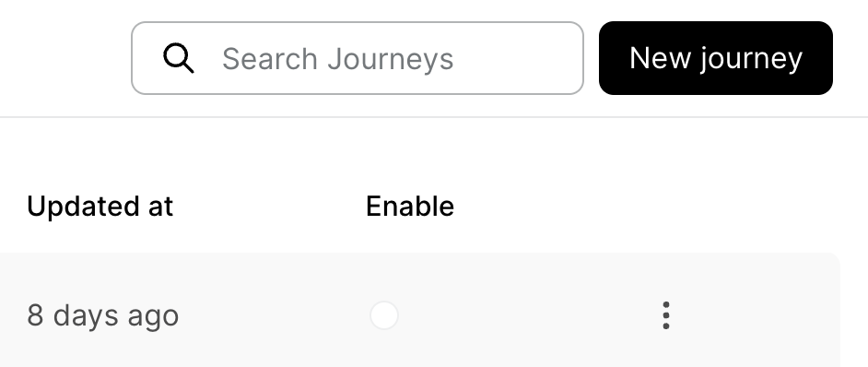The height and width of the screenshot is (367, 868).
Task: Expand the options for the 8 days ago row
Action: tap(666, 315)
